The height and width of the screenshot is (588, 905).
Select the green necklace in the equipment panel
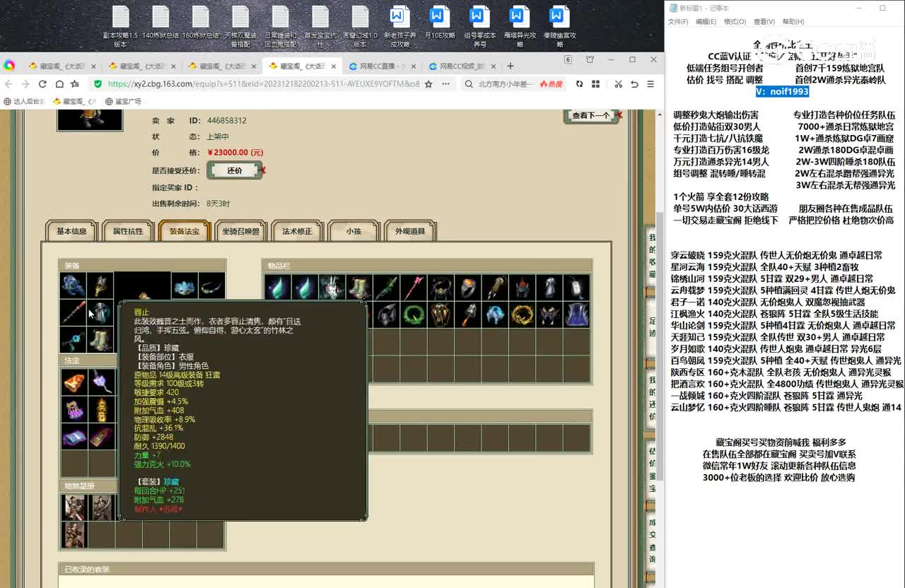pos(212,286)
